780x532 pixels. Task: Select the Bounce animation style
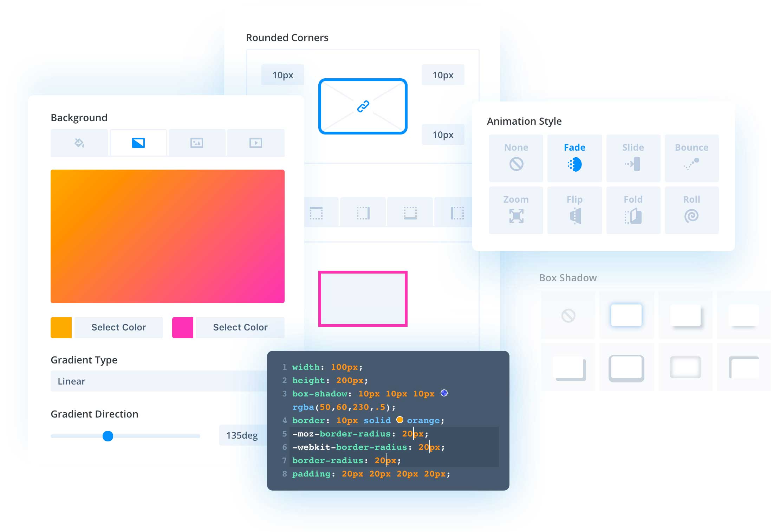691,158
